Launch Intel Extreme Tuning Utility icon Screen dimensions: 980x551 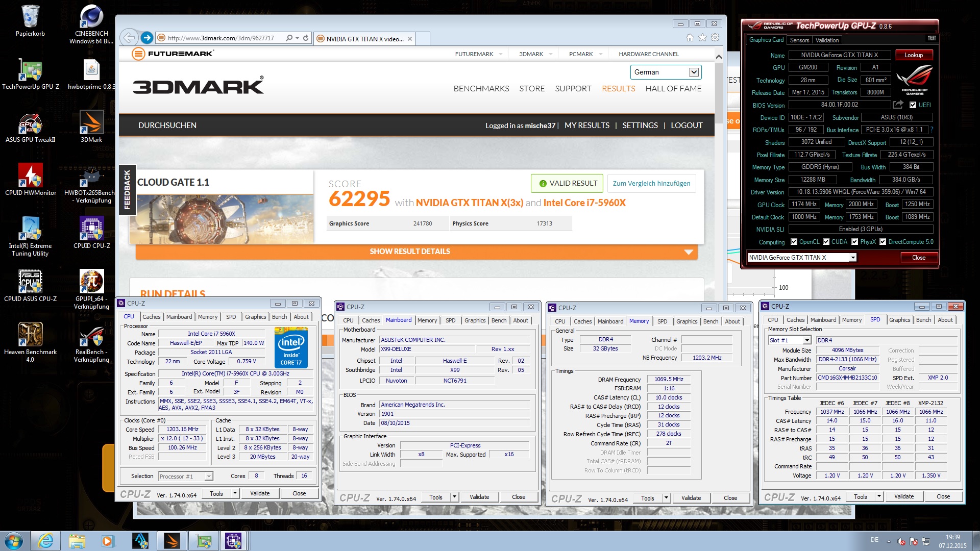click(x=30, y=237)
